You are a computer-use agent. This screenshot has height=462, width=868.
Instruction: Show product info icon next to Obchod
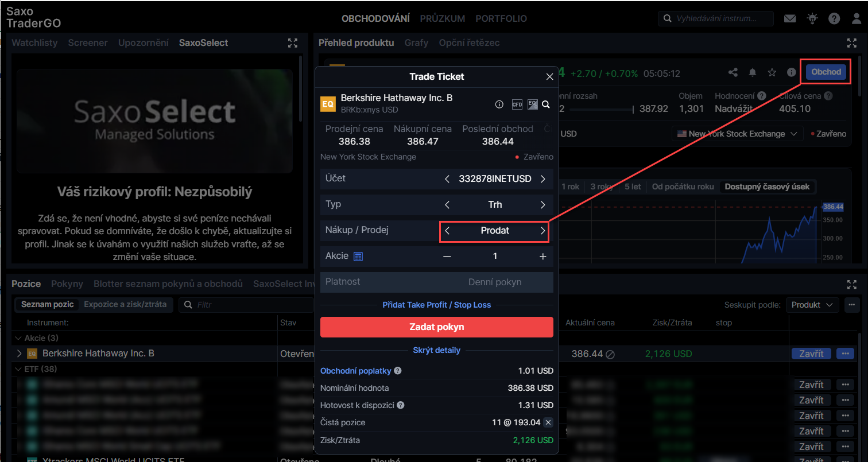pyautogui.click(x=791, y=72)
